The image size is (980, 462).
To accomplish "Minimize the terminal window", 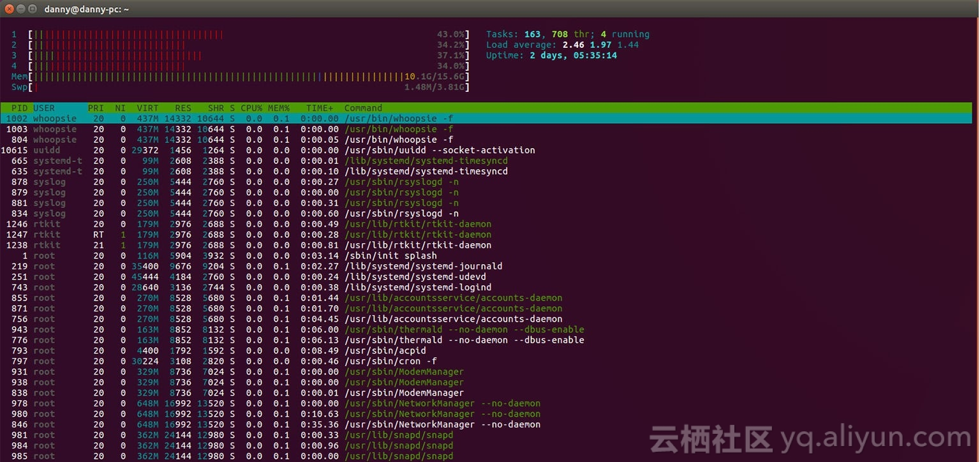I will click(20, 9).
